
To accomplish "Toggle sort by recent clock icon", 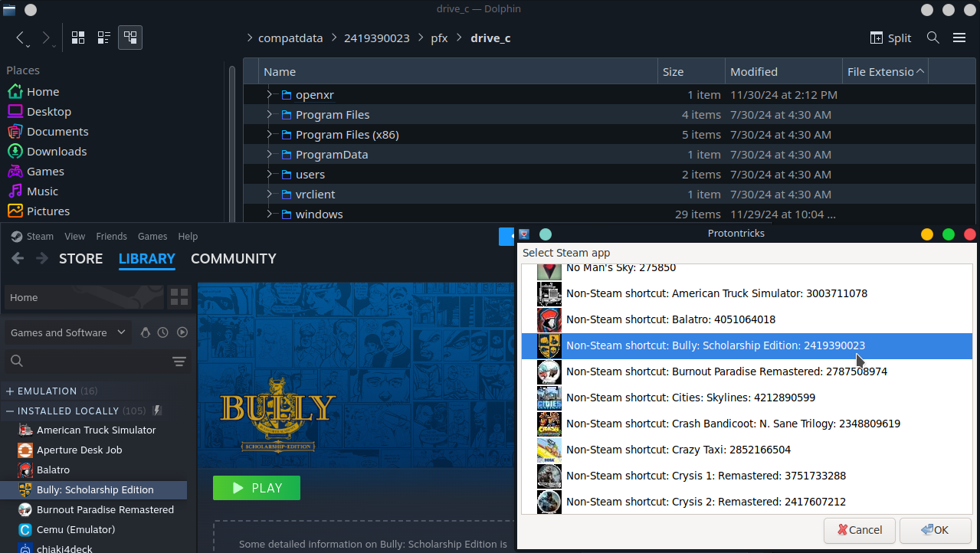I will point(163,332).
